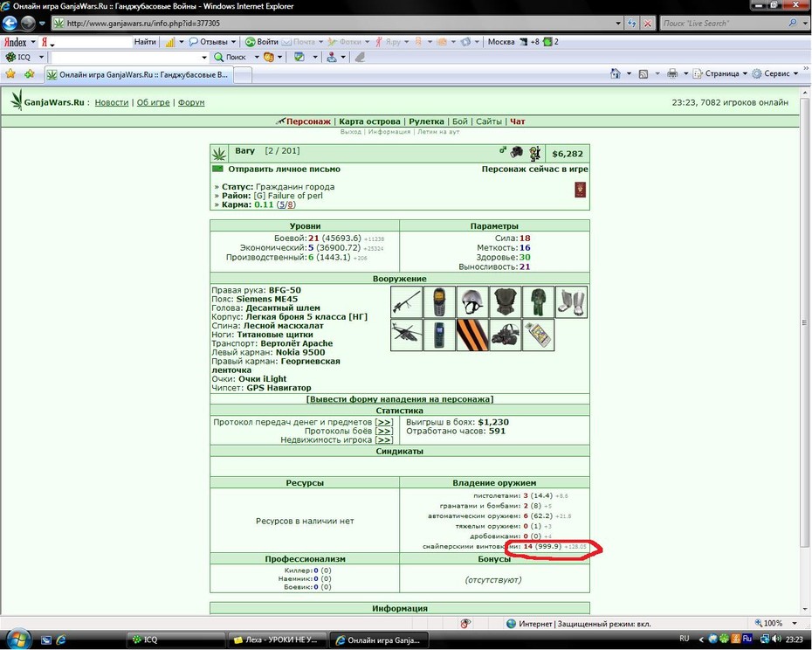Click the Apache helicopter transport icon
Screen dimensions: 812x650
[406, 335]
